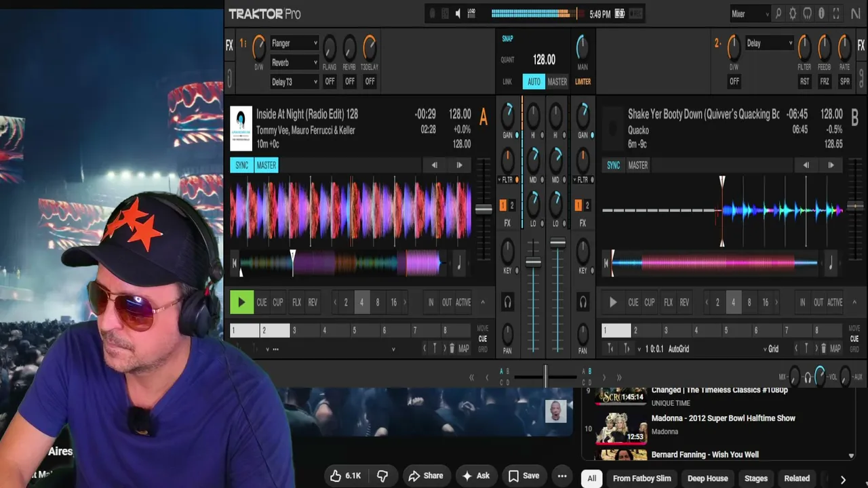Enable SNAP in the master panel
868x488 pixels.
click(507, 39)
